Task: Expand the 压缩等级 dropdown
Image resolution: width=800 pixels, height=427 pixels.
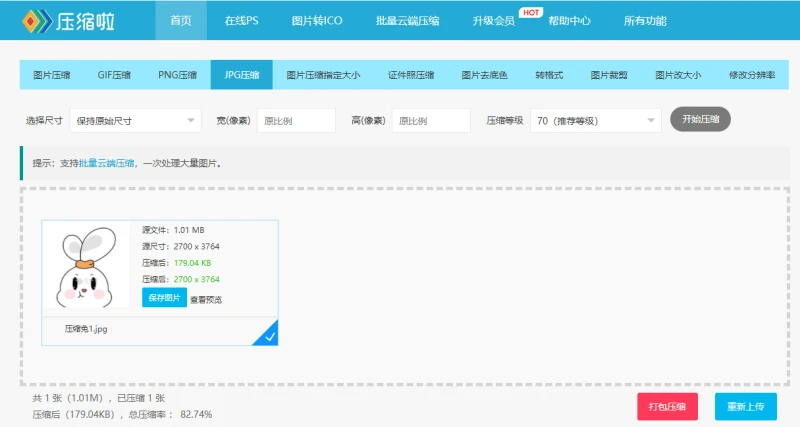Action: 596,120
